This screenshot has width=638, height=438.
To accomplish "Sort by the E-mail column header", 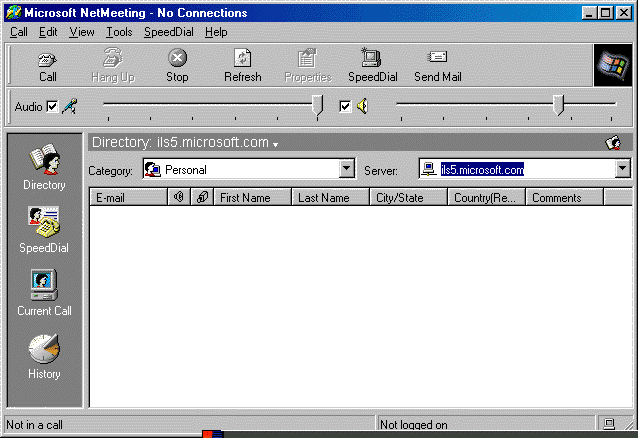I will pyautogui.click(x=129, y=197).
